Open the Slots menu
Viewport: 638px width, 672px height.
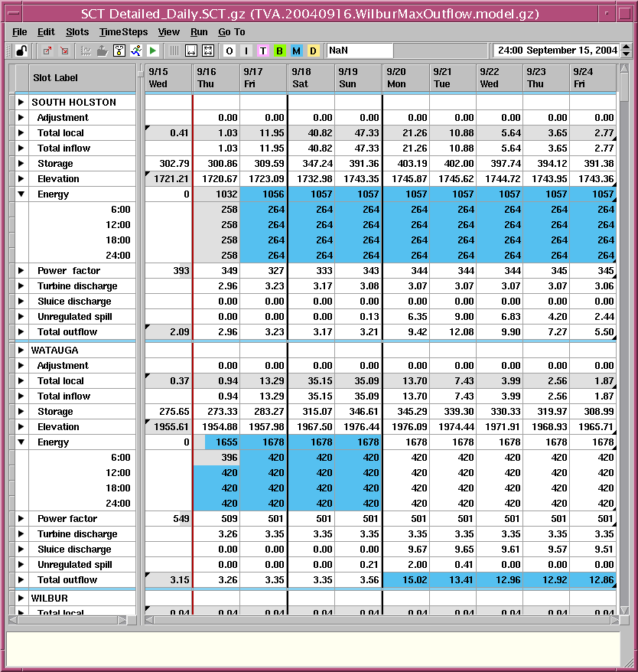point(77,32)
